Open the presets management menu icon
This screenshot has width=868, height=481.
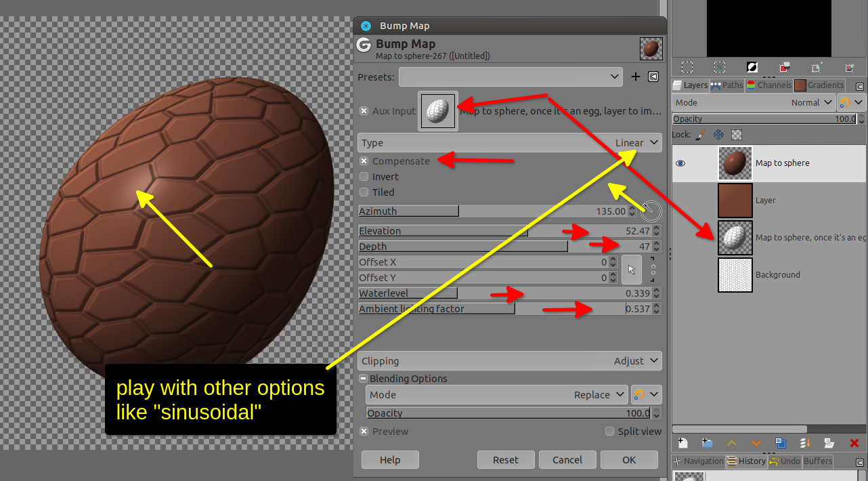[x=653, y=77]
